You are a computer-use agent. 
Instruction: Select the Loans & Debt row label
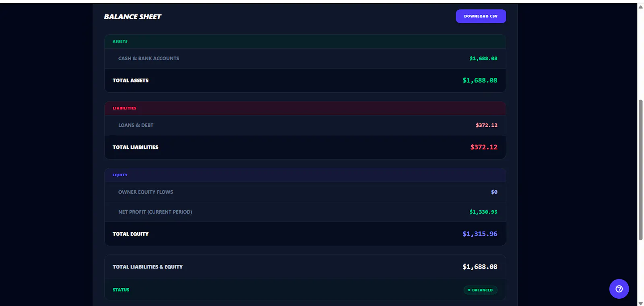coord(136,125)
